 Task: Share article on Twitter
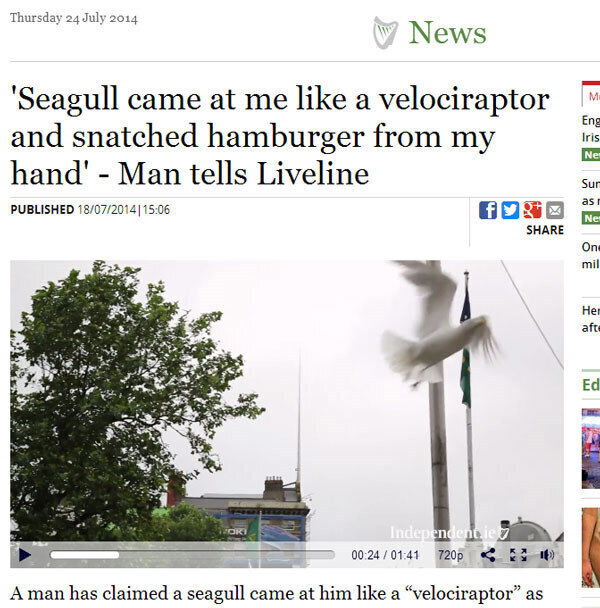pos(510,210)
